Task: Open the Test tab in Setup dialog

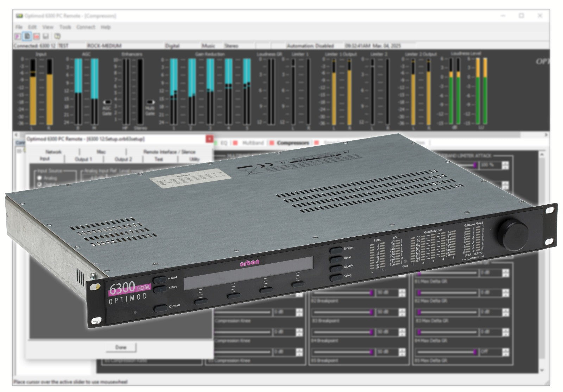Action: [159, 159]
